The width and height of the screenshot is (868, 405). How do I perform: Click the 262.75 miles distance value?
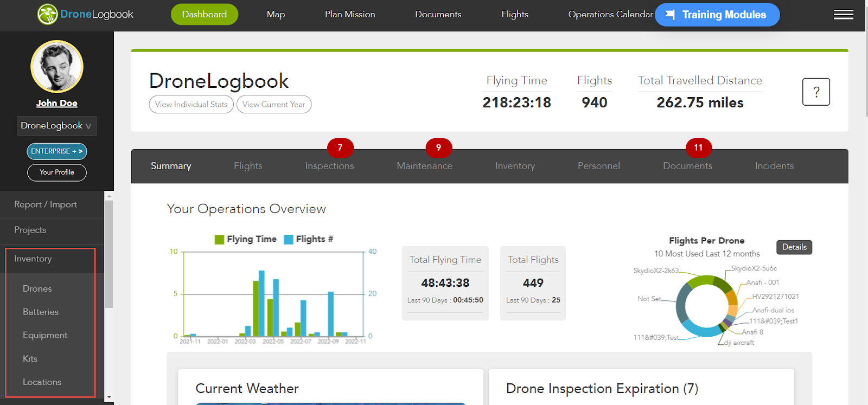[x=700, y=102]
